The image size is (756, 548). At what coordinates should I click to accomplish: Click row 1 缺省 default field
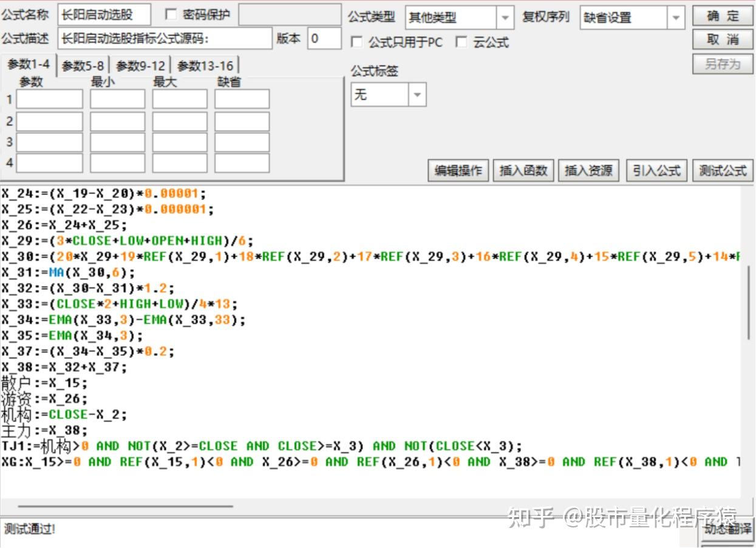242,99
